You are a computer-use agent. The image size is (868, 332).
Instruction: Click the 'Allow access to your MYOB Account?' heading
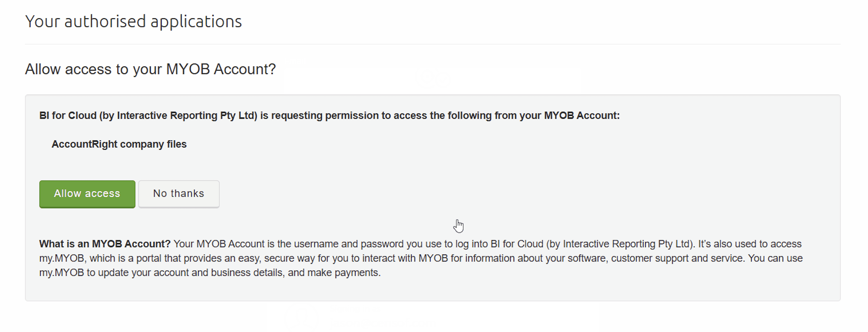pos(150,69)
